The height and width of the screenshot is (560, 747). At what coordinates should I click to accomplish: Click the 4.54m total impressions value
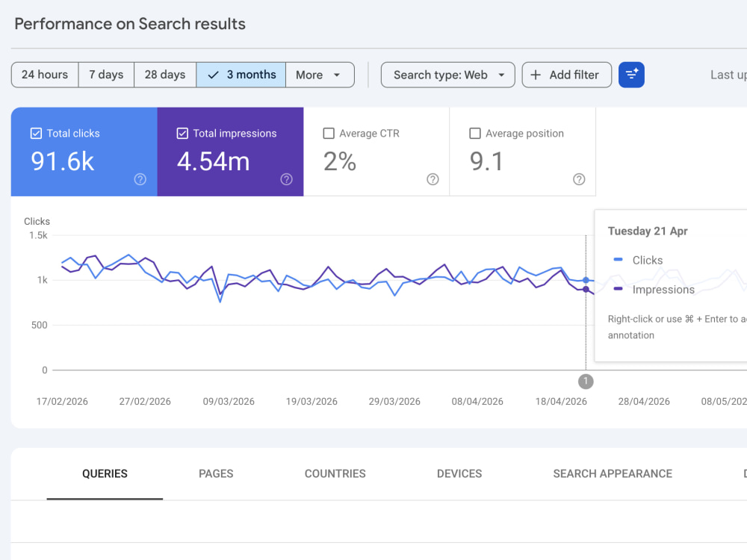[x=214, y=161]
